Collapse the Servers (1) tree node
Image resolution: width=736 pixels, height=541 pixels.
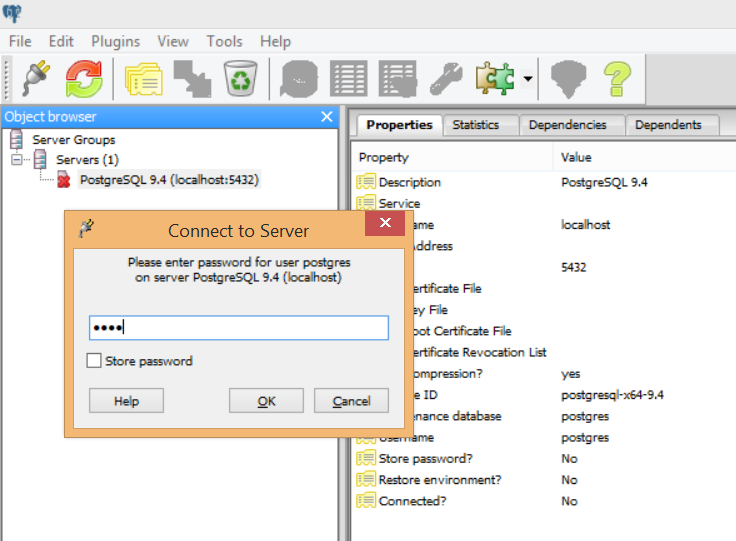pyautogui.click(x=16, y=160)
